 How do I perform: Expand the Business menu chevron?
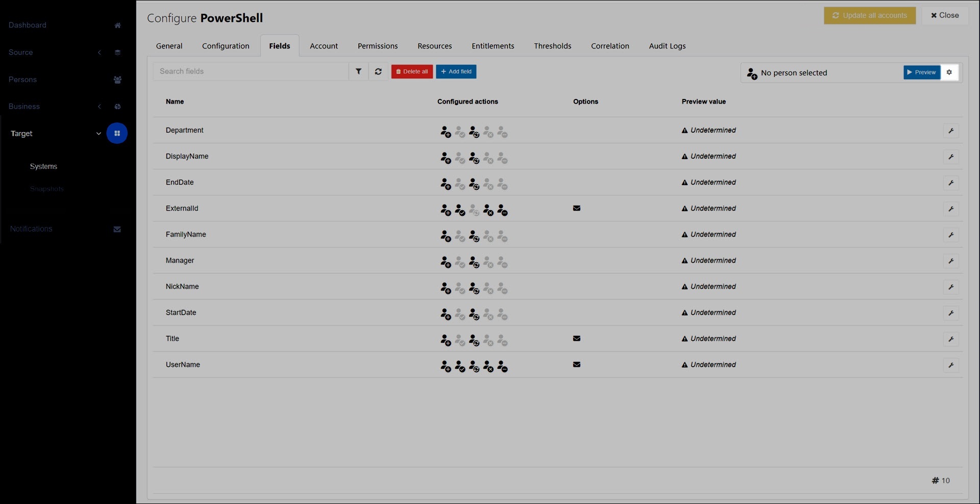click(x=100, y=107)
